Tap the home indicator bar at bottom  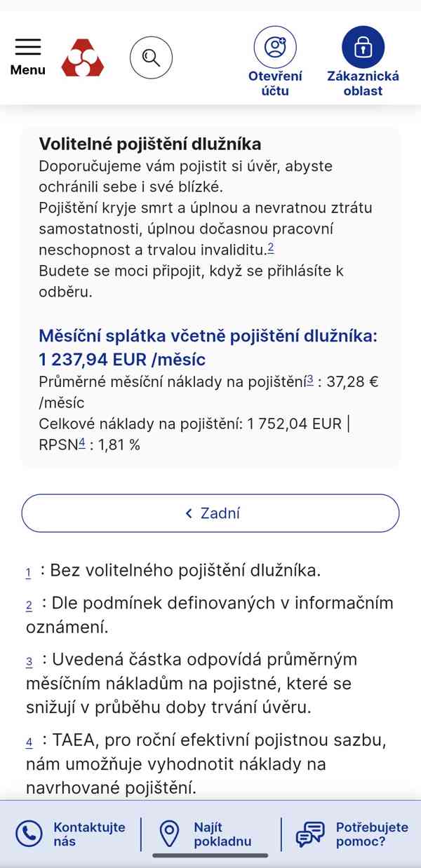point(210,856)
